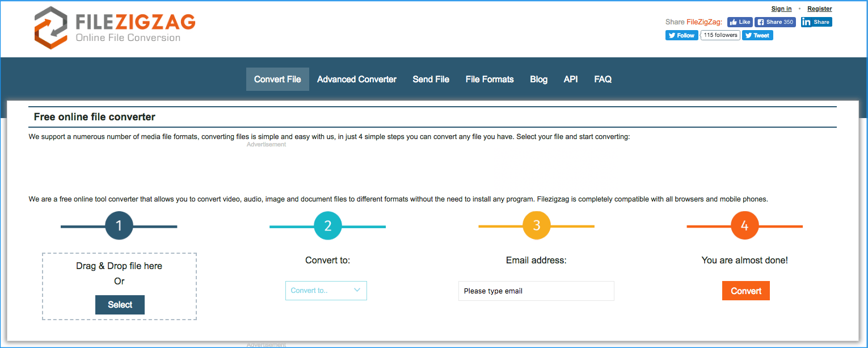
Task: Click the Sign in link
Action: [x=781, y=9]
